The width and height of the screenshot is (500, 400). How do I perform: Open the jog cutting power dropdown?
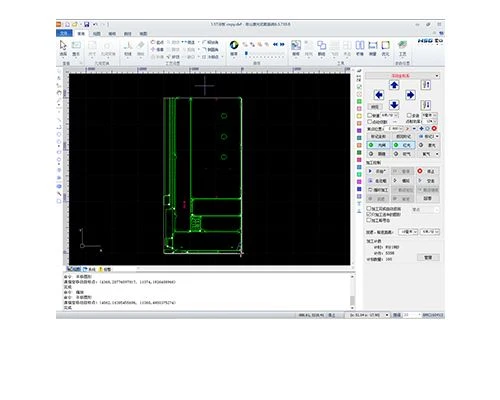(431, 122)
